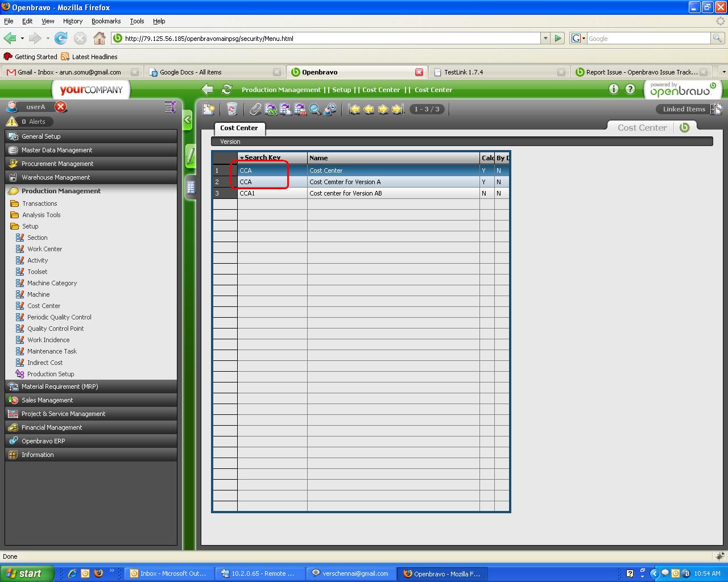
Task: Jump to the last record
Action: (x=398, y=109)
